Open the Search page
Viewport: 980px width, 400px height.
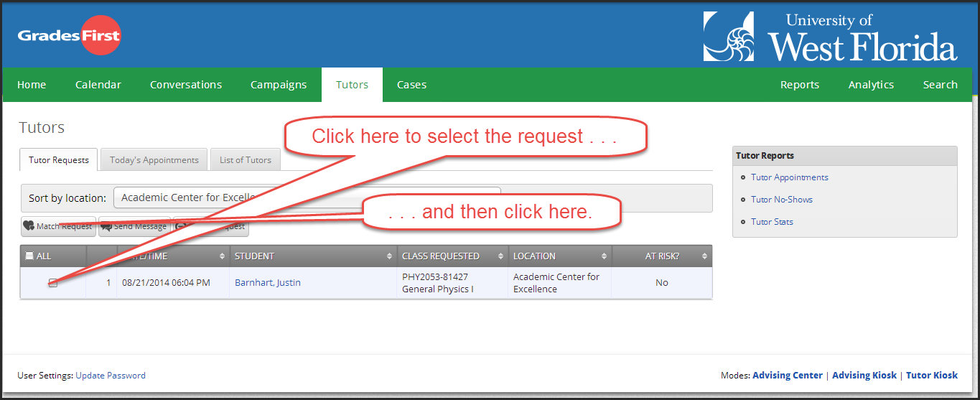point(940,85)
